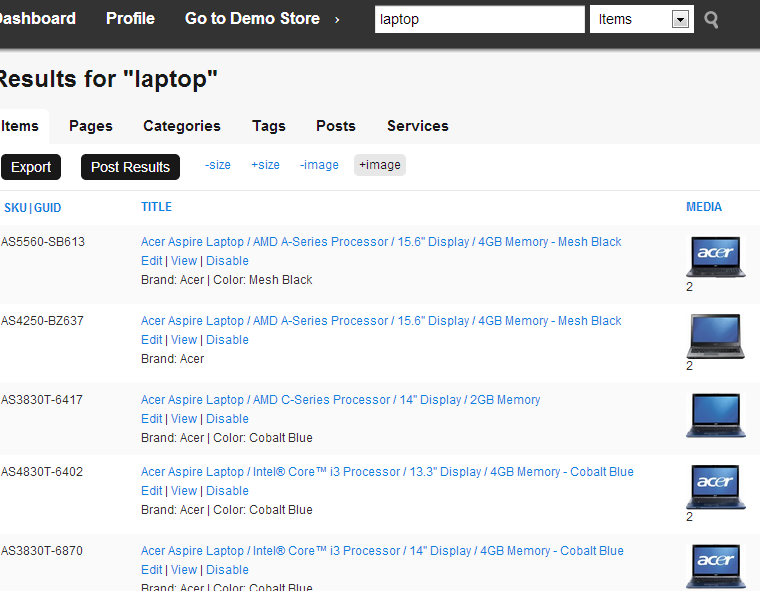Viewport: 760px width, 591px height.
Task: Switch to the Posts tab
Action: pos(336,126)
